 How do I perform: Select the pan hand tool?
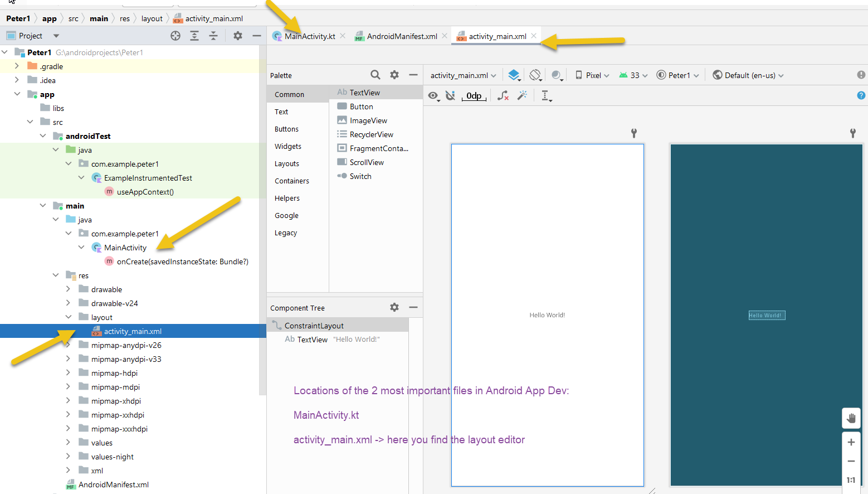(x=851, y=418)
